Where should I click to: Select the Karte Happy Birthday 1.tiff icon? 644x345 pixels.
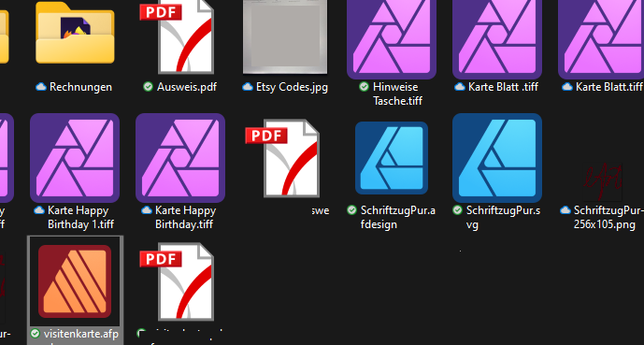[75, 158]
